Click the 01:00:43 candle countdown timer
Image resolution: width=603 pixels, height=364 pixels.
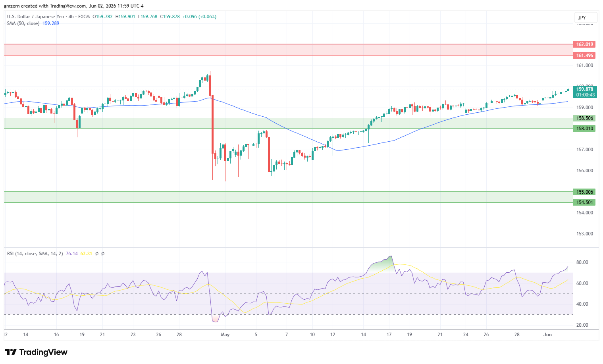[586, 95]
